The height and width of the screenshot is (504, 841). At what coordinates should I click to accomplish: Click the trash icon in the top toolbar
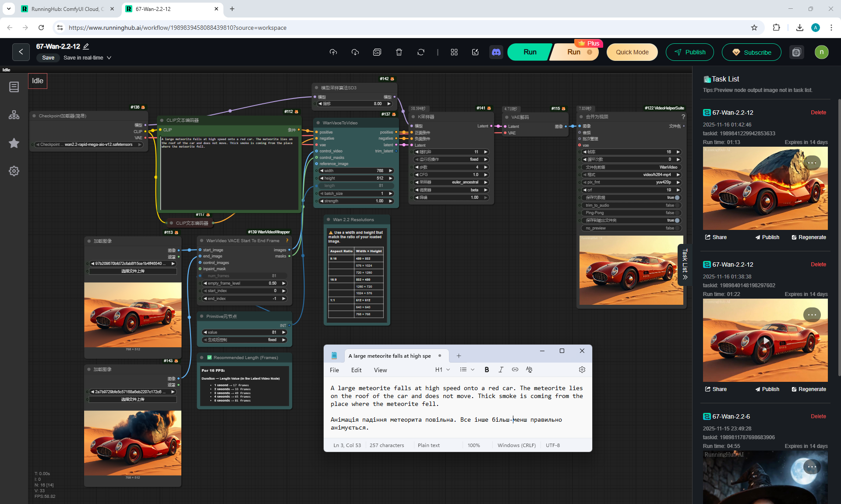point(399,52)
